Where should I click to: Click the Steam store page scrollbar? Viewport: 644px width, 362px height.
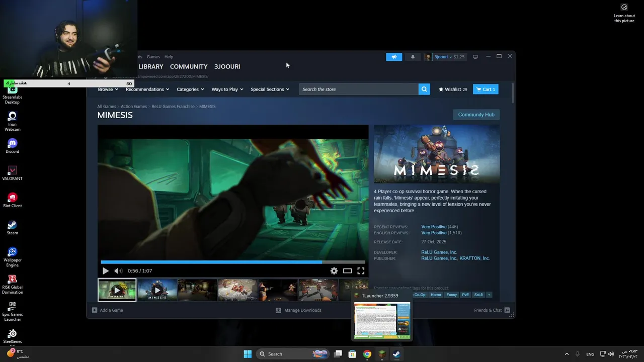[513, 94]
